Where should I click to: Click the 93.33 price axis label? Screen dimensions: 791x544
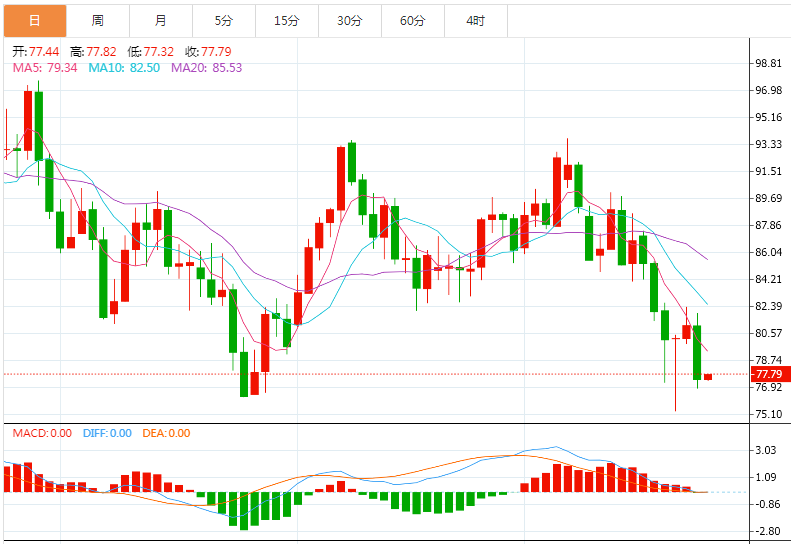click(768, 144)
